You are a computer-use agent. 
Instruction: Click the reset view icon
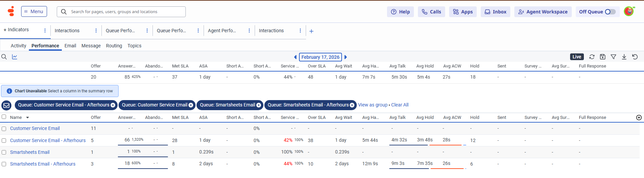point(635,57)
